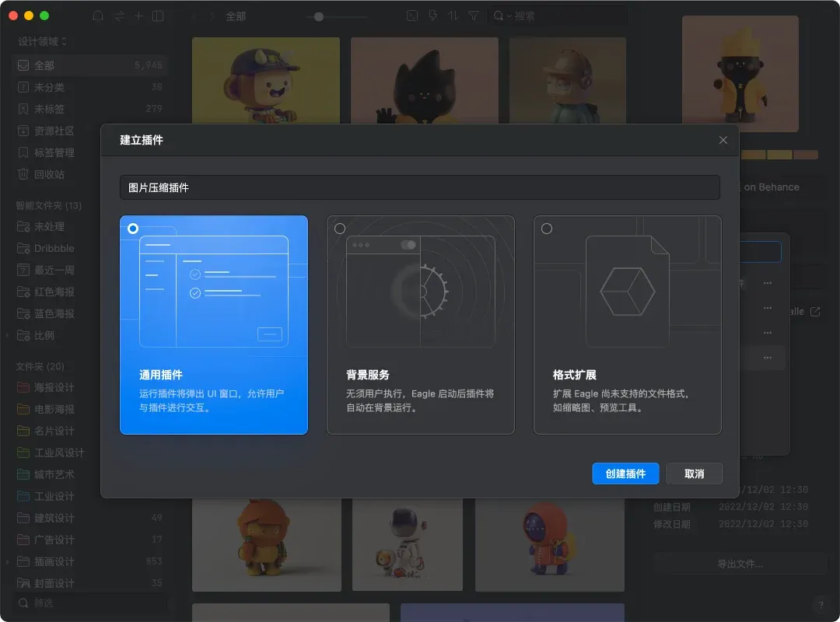Select 未分类 in the sidebar

coord(89,87)
